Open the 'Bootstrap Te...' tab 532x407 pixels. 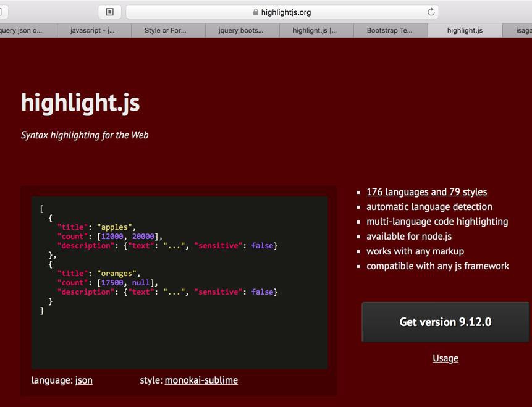point(391,30)
